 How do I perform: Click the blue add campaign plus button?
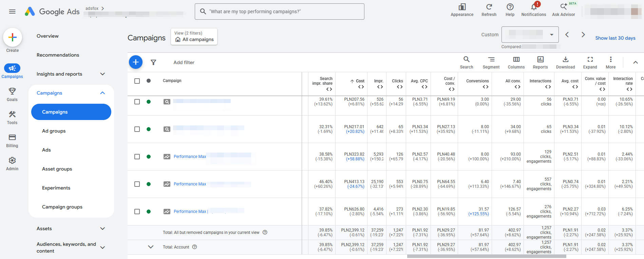pyautogui.click(x=136, y=62)
